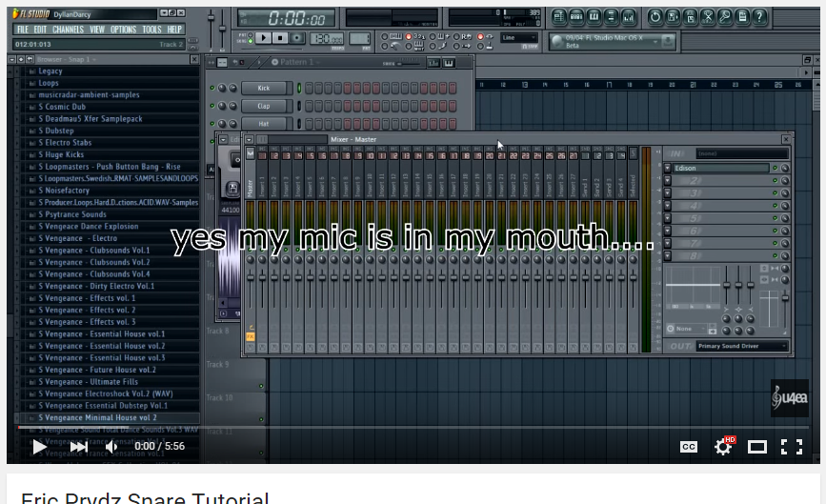Open the EDIT menu

click(x=41, y=30)
